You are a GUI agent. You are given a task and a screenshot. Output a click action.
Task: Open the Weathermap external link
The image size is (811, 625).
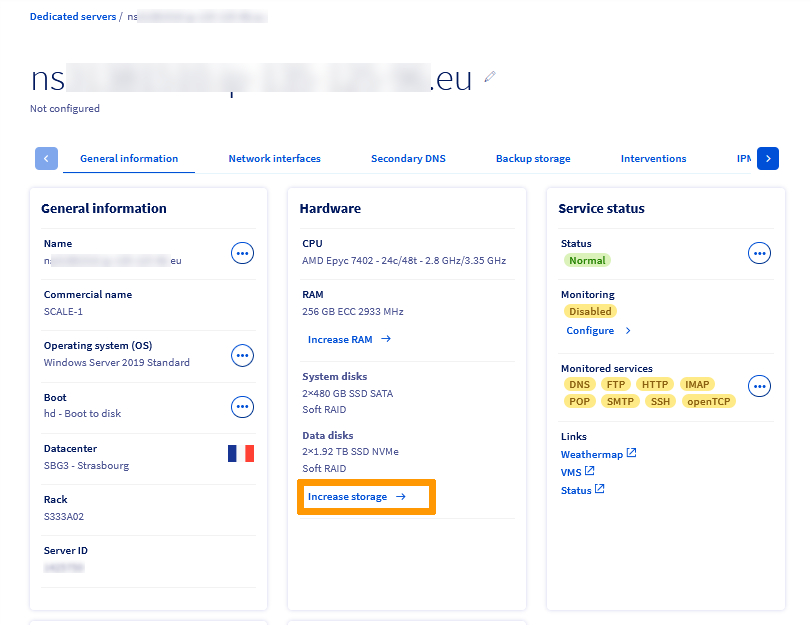(x=598, y=454)
